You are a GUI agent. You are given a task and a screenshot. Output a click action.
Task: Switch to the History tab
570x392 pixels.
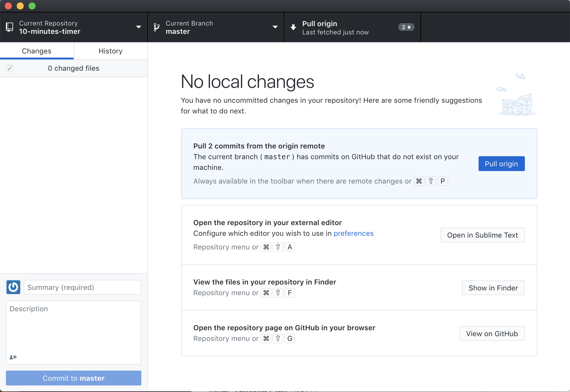pos(110,51)
